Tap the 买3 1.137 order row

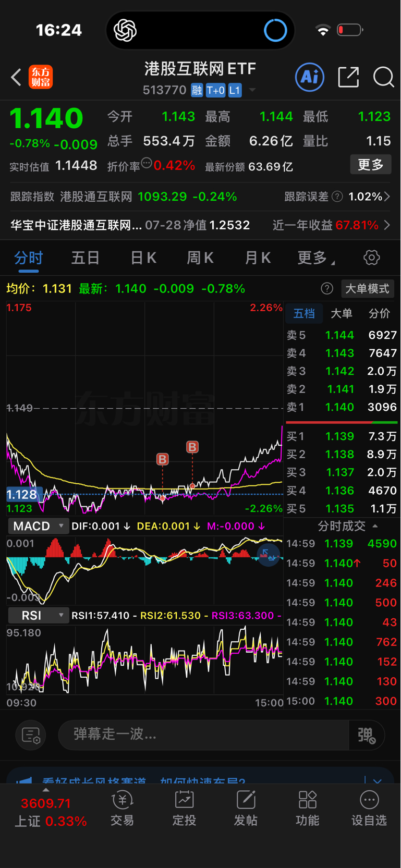[342, 472]
